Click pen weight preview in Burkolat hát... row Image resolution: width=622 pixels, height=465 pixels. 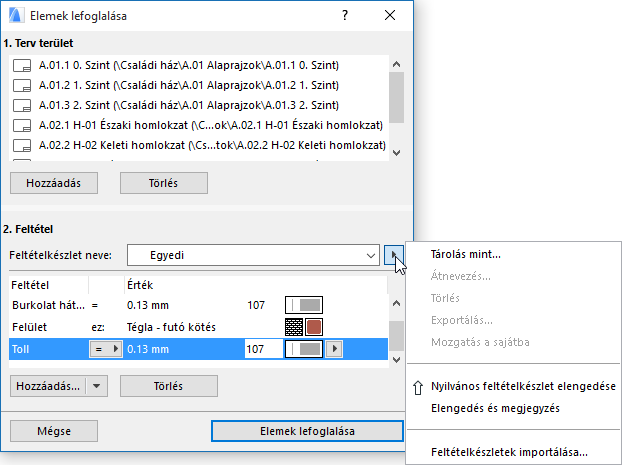tap(304, 305)
